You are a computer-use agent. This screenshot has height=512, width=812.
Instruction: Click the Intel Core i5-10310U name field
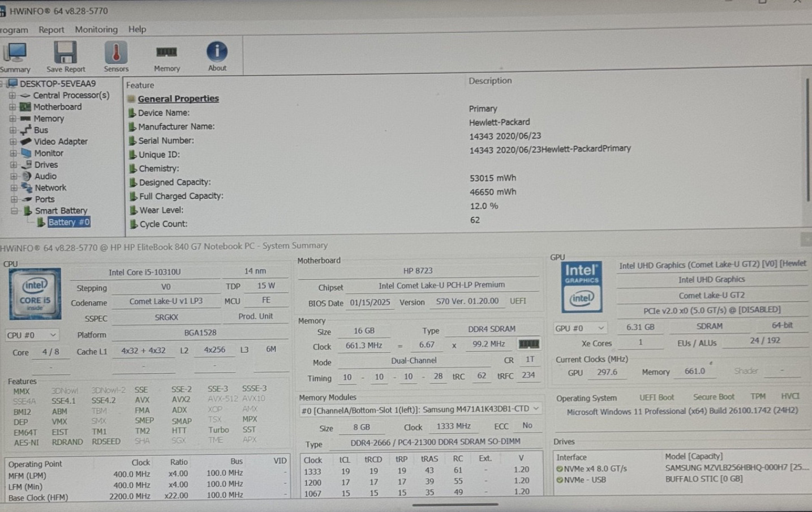coord(145,272)
